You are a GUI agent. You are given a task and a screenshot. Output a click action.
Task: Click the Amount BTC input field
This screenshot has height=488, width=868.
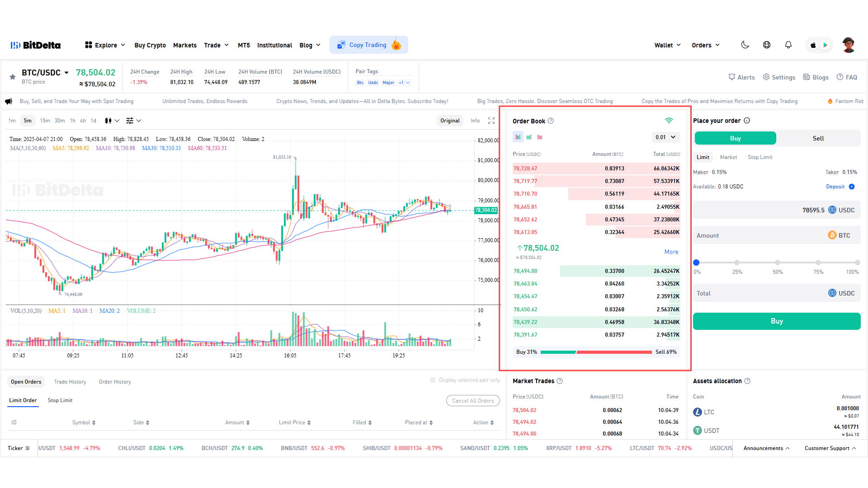(777, 235)
